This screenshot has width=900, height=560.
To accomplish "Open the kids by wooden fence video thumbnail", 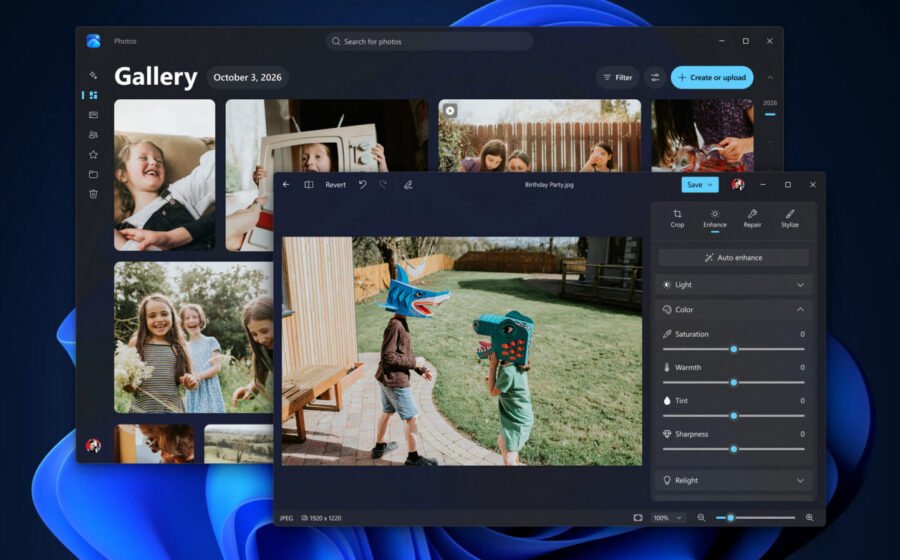I will [x=540, y=135].
